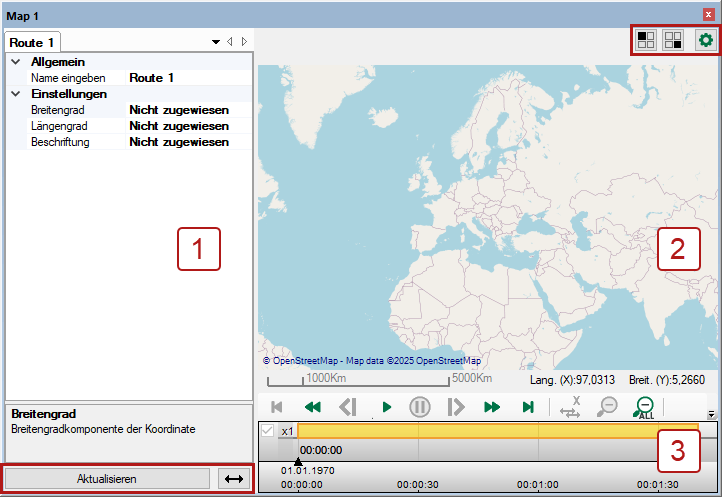The height and width of the screenshot is (497, 722).
Task: Click the green rewind double-arrow button
Action: 313,407
